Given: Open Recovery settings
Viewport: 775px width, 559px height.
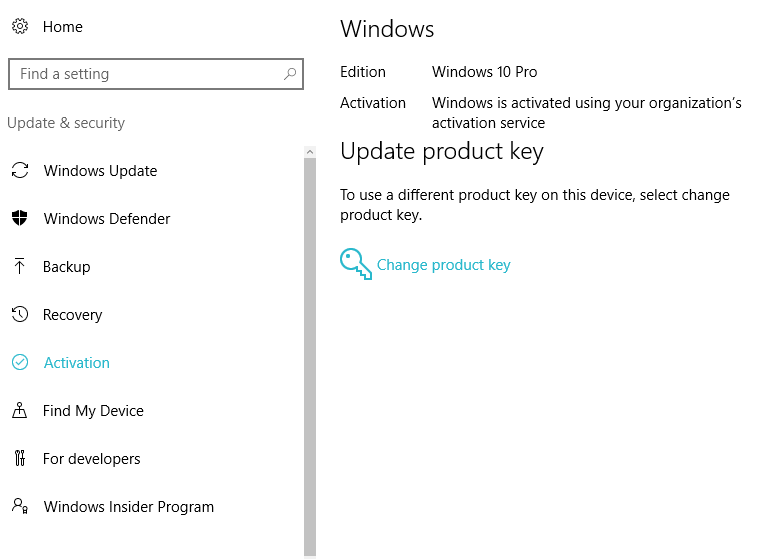Looking at the screenshot, I should coord(72,315).
